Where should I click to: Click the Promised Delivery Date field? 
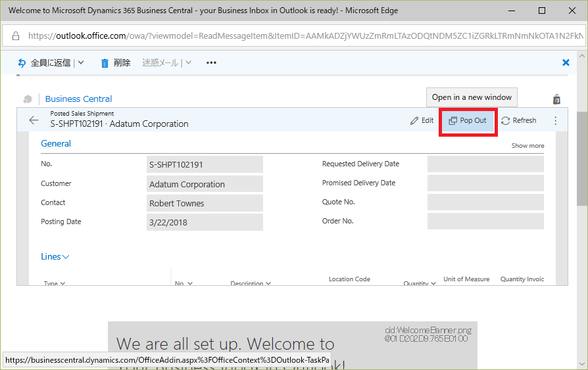[485, 183]
